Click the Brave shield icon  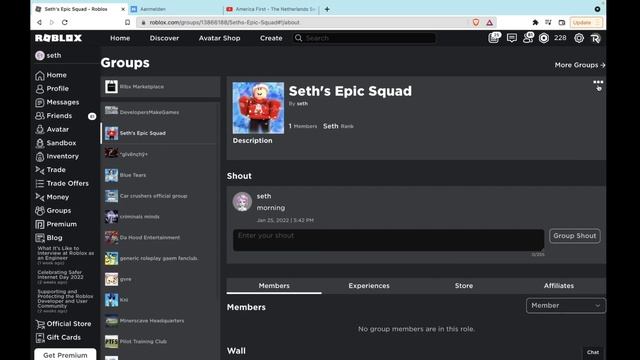(x=476, y=22)
